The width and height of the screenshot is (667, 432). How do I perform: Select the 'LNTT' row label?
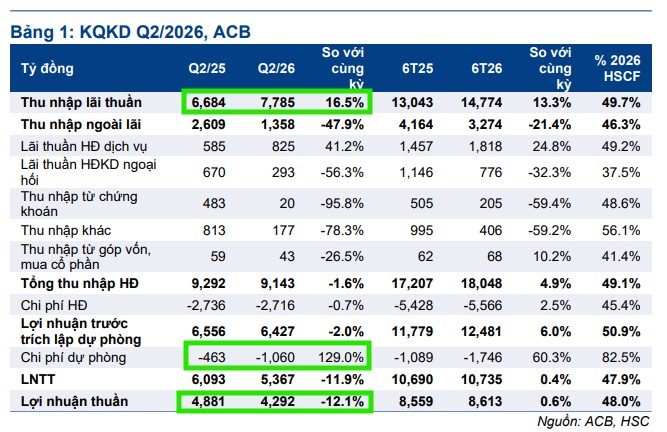(38, 379)
